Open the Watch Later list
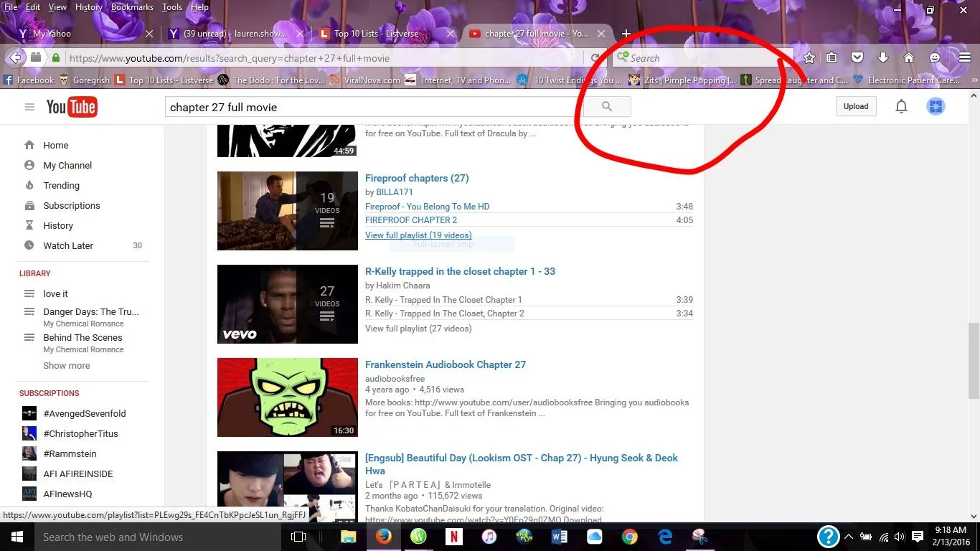This screenshot has height=551, width=980. pos(68,245)
